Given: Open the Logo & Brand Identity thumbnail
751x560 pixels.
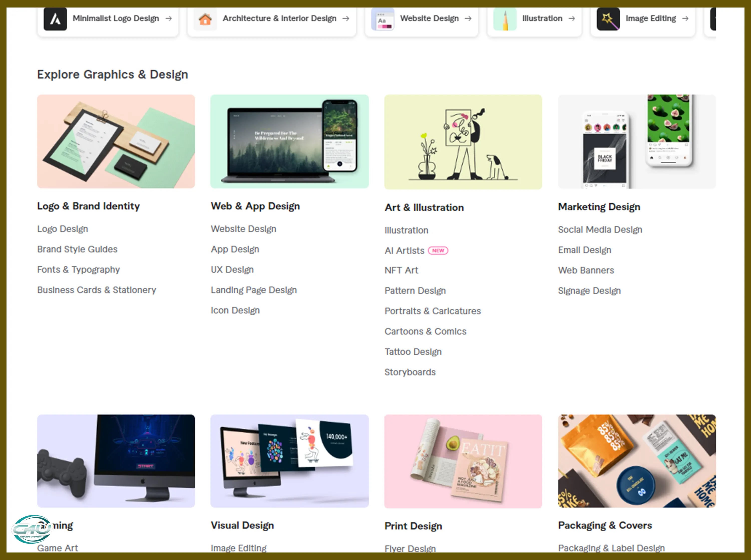Looking at the screenshot, I should (x=116, y=141).
